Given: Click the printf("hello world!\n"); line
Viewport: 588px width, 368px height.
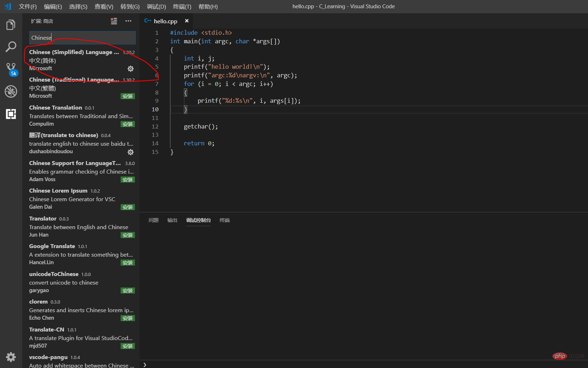Looking at the screenshot, I should pos(227,67).
